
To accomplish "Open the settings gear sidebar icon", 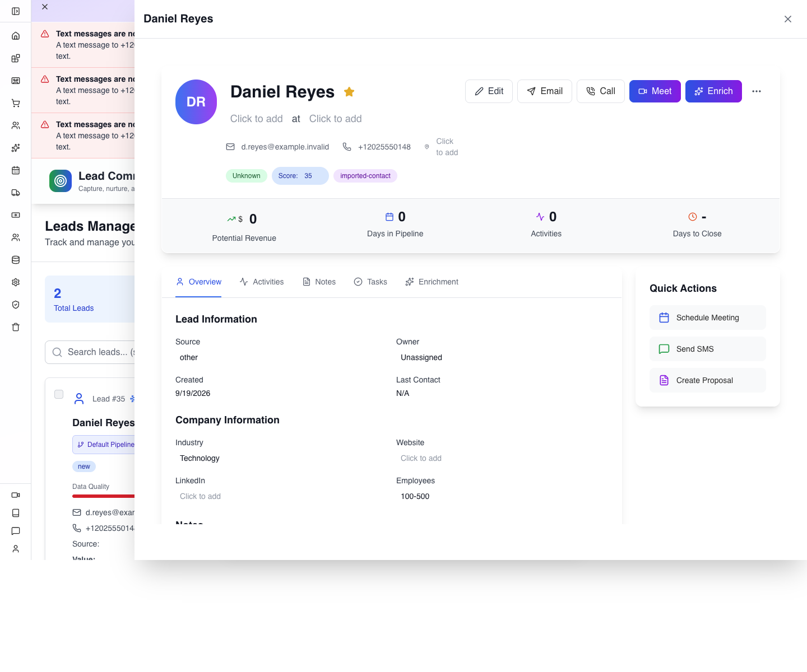I will 16,282.
